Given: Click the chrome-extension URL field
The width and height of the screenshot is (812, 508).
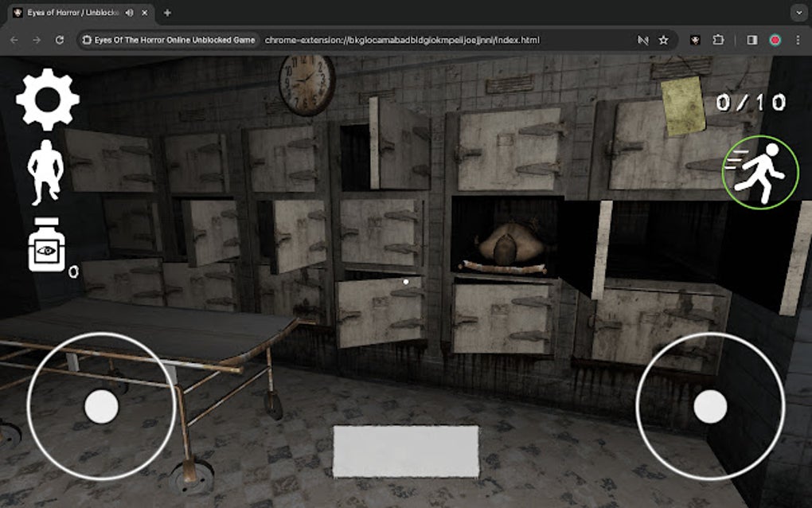Looking at the screenshot, I should pyautogui.click(x=402, y=40).
